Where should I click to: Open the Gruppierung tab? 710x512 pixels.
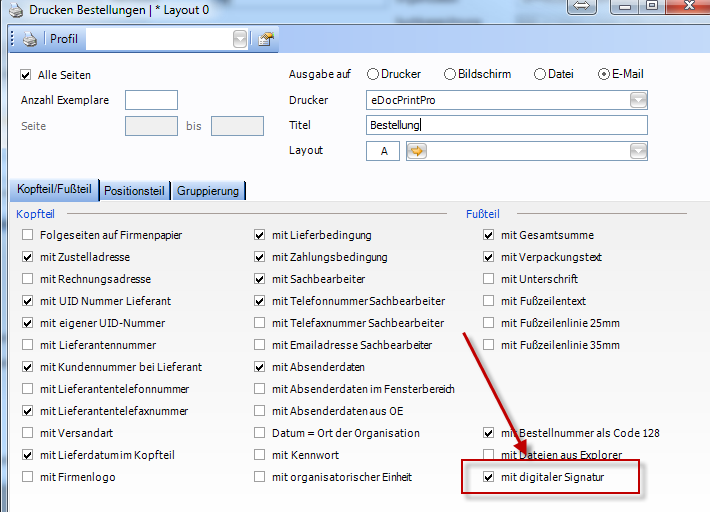click(210, 190)
